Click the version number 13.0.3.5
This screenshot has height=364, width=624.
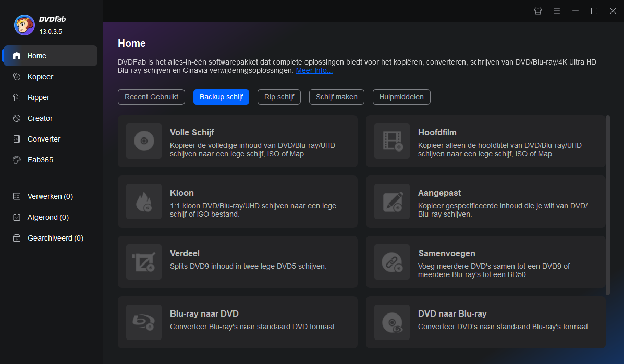[51, 32]
